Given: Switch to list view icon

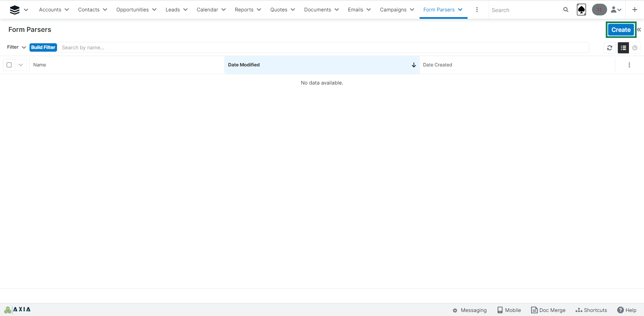Looking at the screenshot, I should 623,48.
